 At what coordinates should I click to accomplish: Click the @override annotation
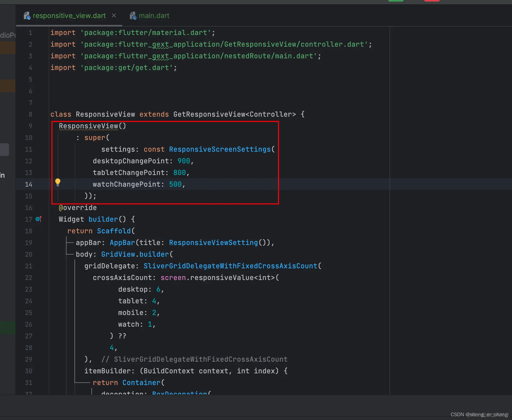click(78, 208)
